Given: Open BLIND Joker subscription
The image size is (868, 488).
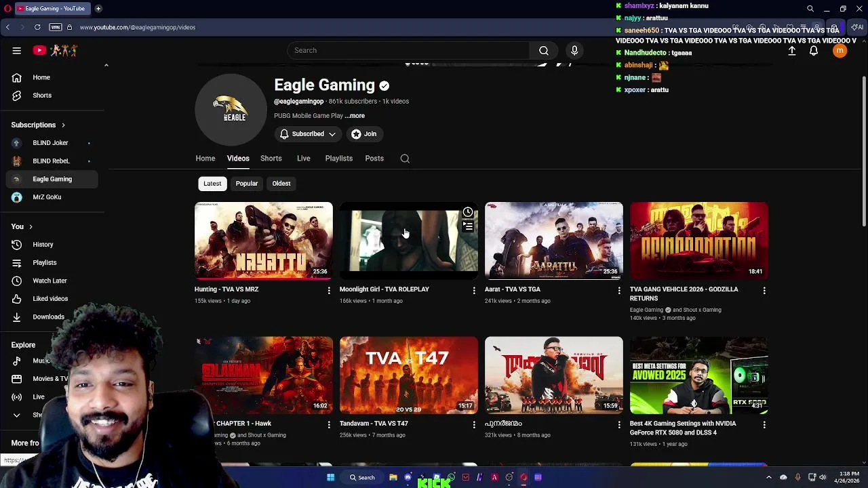Looking at the screenshot, I should click(x=52, y=143).
